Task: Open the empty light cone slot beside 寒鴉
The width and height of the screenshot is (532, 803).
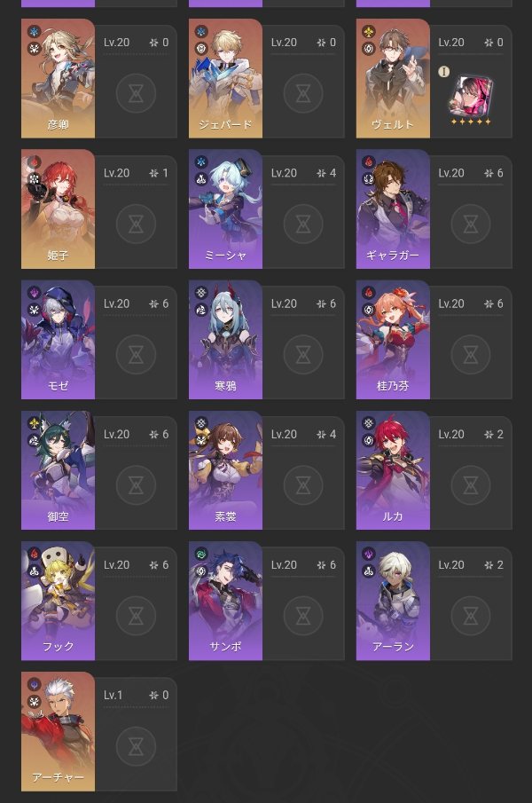Action: click(x=303, y=354)
